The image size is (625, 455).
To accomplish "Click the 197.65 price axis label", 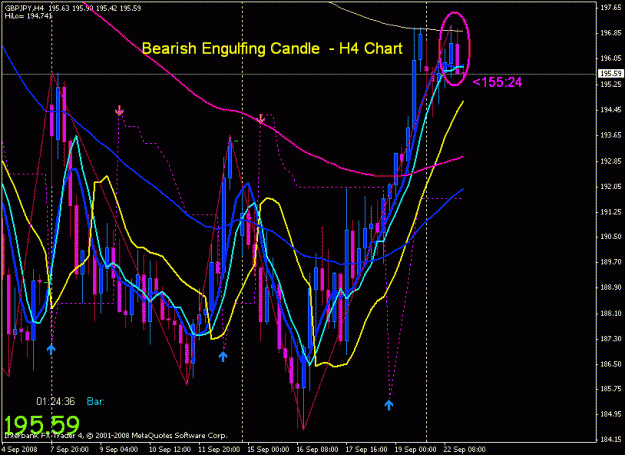I will (611, 7).
